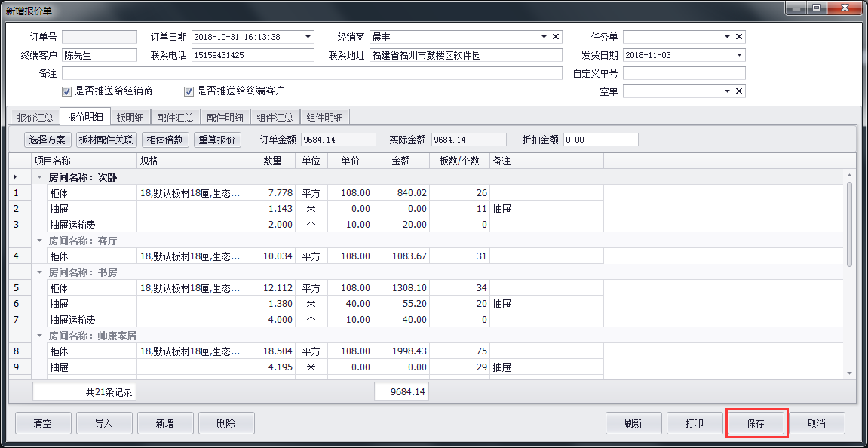Image resolution: width=868 pixels, height=448 pixels.
Task: Switch to the 报价汇总 tab
Action: (35, 118)
